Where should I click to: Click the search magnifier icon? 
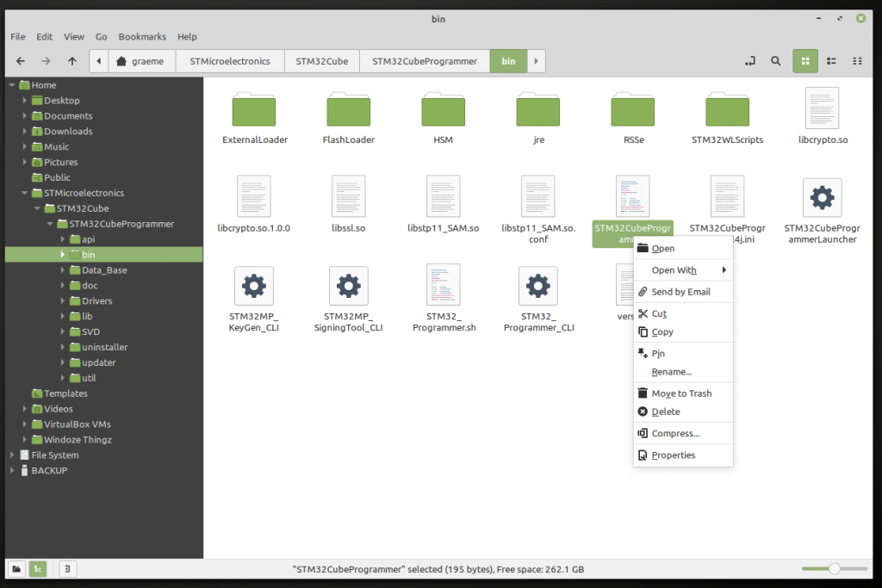pyautogui.click(x=776, y=61)
